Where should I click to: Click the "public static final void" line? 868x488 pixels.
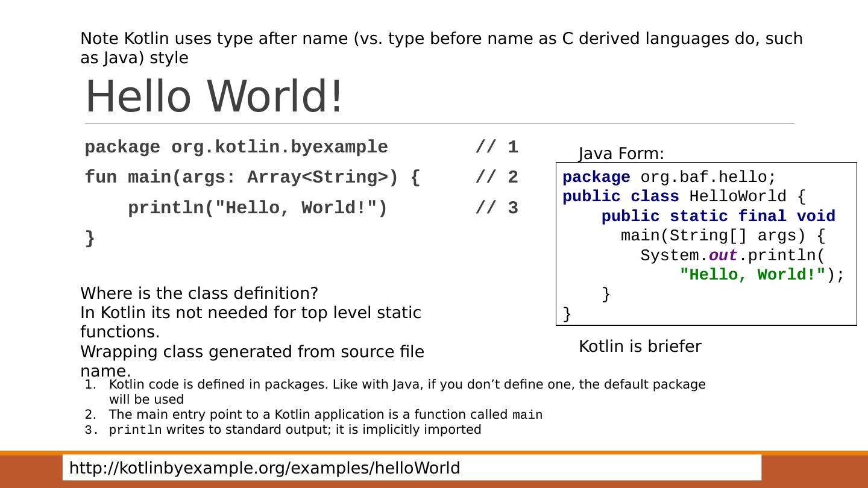click(x=718, y=216)
